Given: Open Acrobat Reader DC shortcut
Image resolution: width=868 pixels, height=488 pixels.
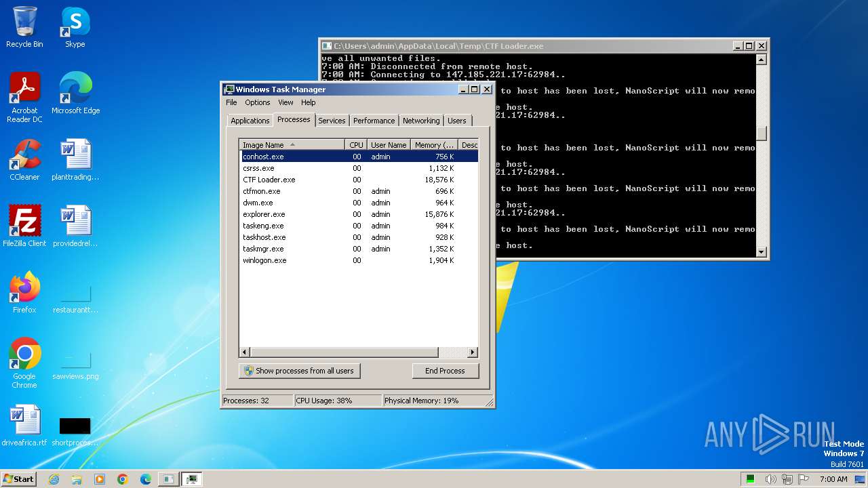Looking at the screenshot, I should 24,97.
